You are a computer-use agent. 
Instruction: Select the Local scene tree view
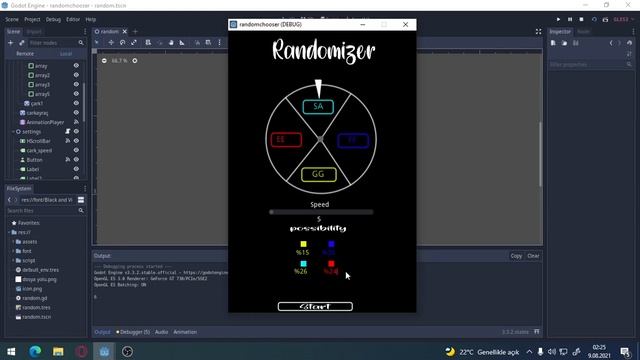pos(65,53)
